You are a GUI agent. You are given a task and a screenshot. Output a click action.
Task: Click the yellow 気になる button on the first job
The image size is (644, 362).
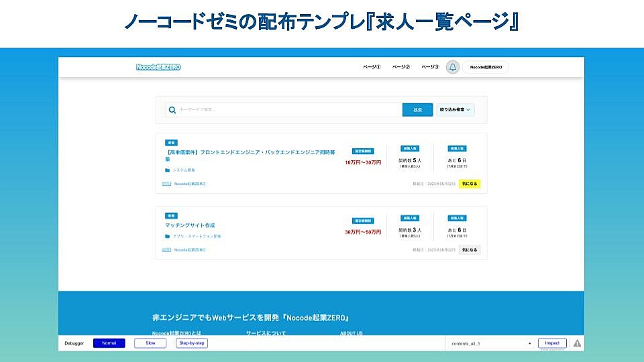click(470, 184)
